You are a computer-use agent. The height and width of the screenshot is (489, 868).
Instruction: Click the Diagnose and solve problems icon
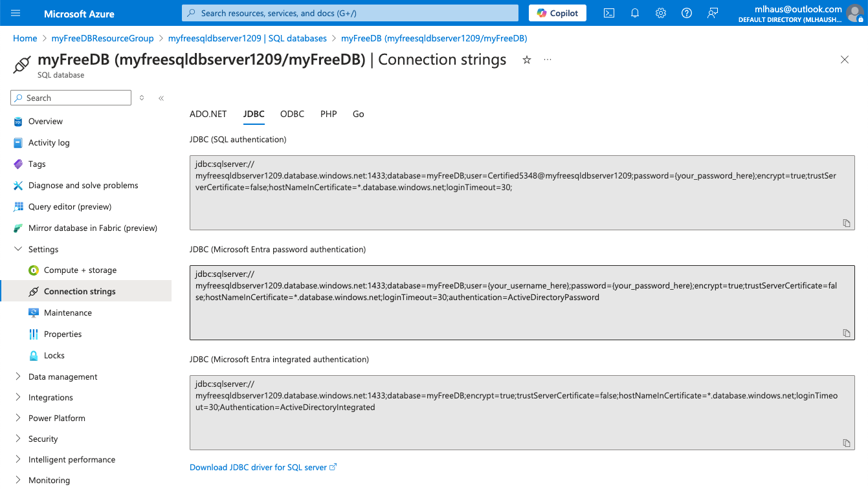point(18,186)
